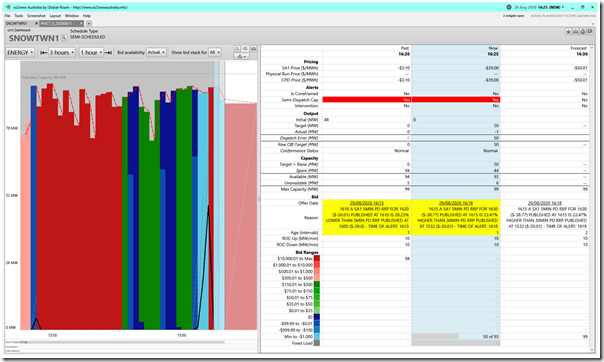604x362 pixels.
Task: Open the offer dated 29/08/2020 16:13
Action: pyautogui.click(x=367, y=203)
